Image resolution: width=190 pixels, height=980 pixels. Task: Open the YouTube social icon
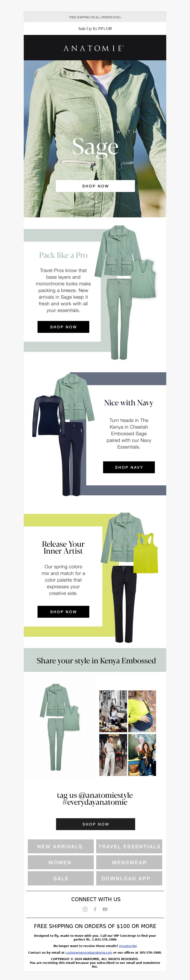(105, 909)
